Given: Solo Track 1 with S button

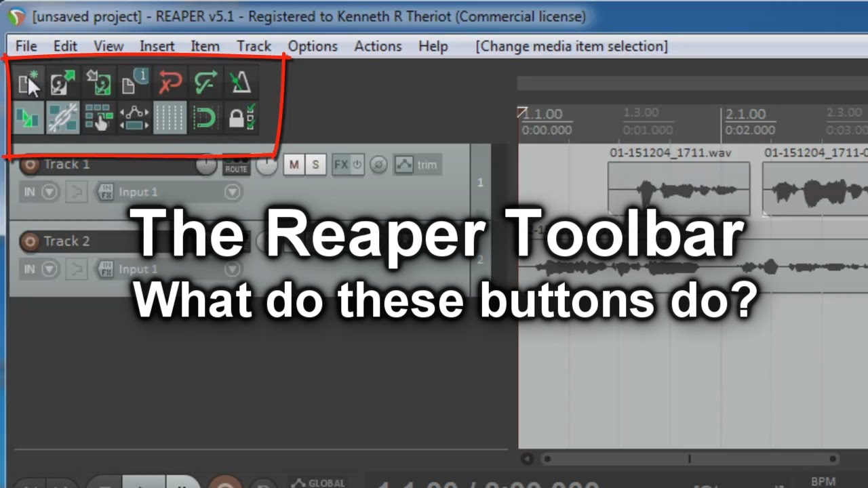Looking at the screenshot, I should 315,165.
